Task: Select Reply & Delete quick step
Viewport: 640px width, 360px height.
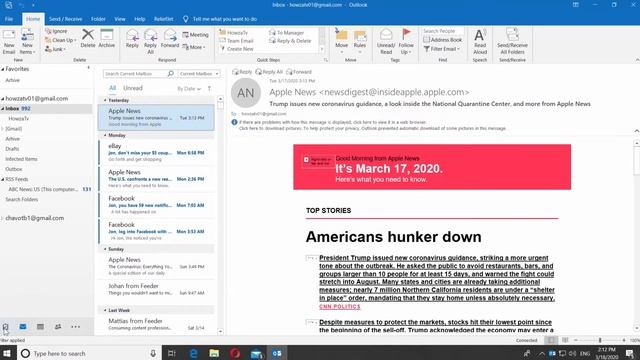Action: click(290, 41)
